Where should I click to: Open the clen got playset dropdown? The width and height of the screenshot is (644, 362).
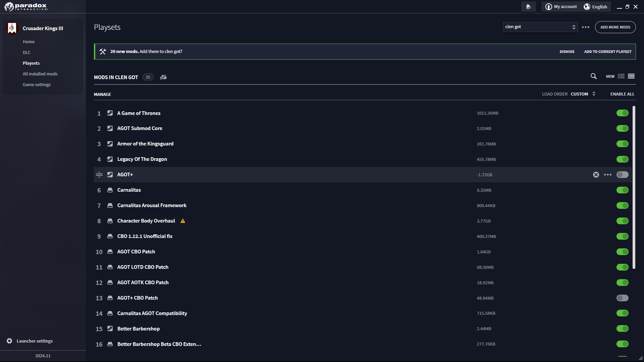[x=540, y=27]
